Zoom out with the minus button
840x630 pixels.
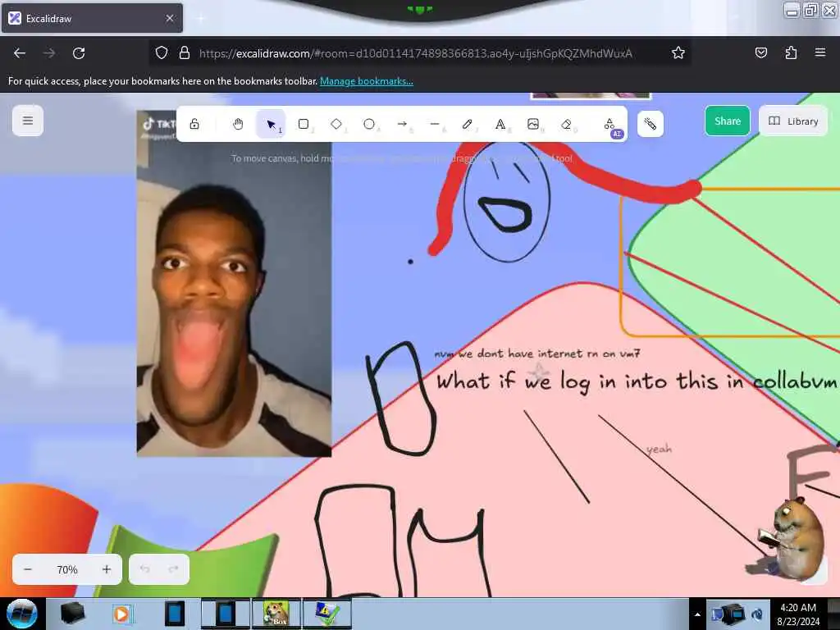[28, 569]
